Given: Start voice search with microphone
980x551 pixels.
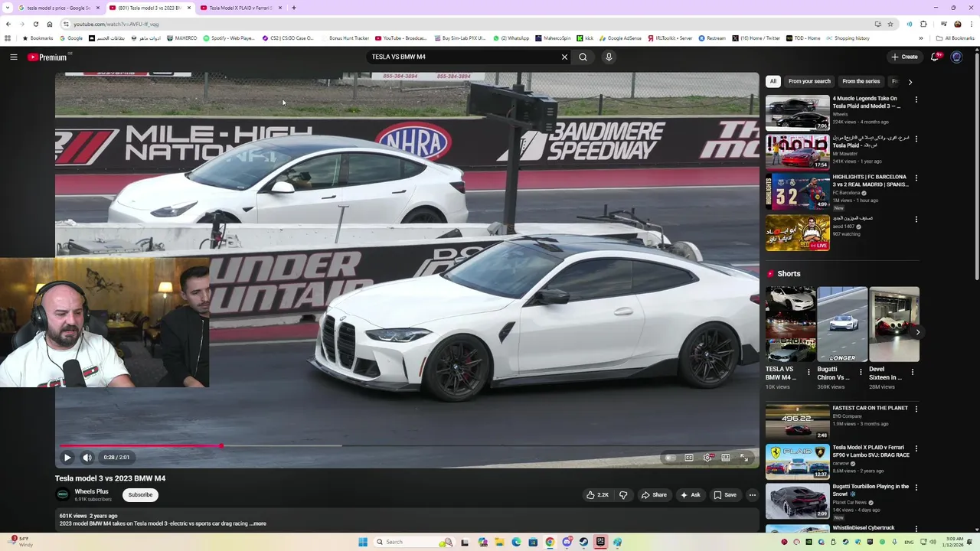Looking at the screenshot, I should [609, 57].
